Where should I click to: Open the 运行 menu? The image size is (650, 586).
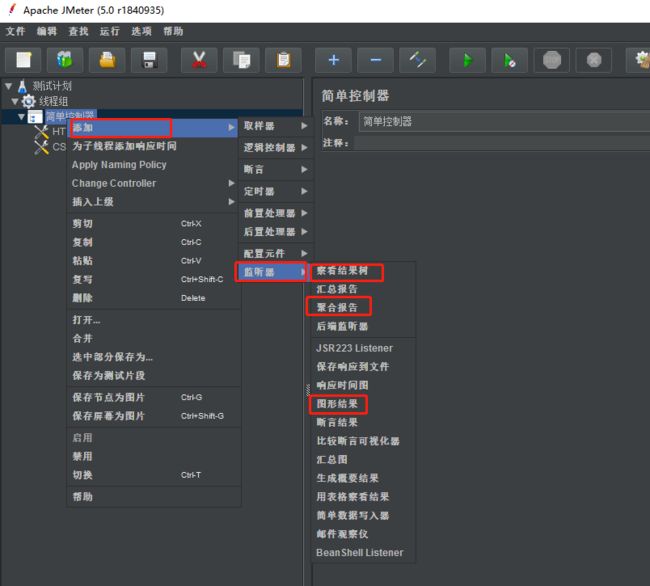pyautogui.click(x=110, y=31)
